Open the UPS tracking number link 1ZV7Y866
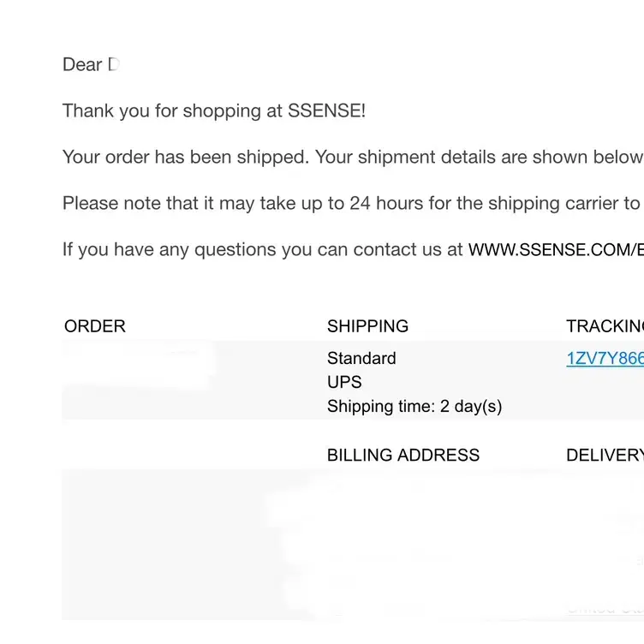 click(605, 358)
